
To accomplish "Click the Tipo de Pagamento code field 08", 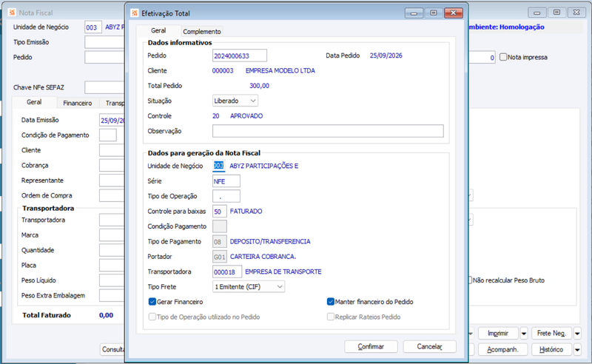I will pos(219,242).
